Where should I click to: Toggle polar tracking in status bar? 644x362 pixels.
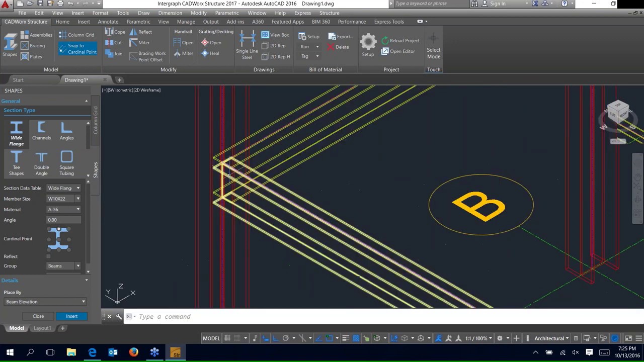tap(285, 338)
